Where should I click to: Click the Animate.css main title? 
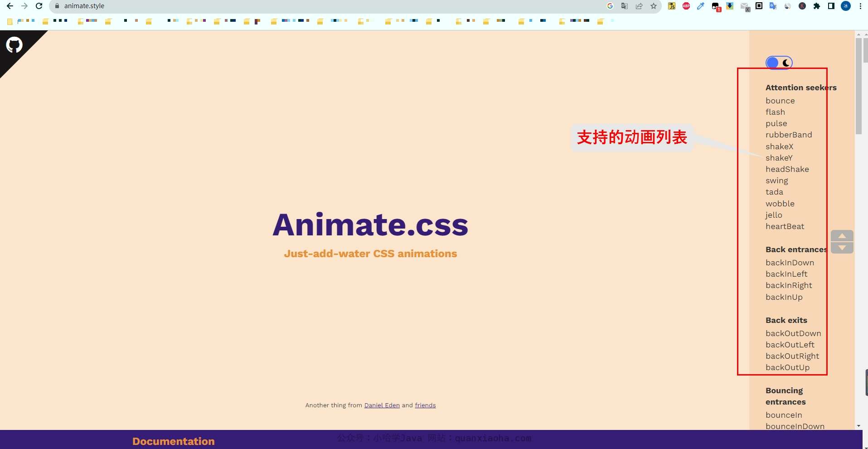(370, 225)
